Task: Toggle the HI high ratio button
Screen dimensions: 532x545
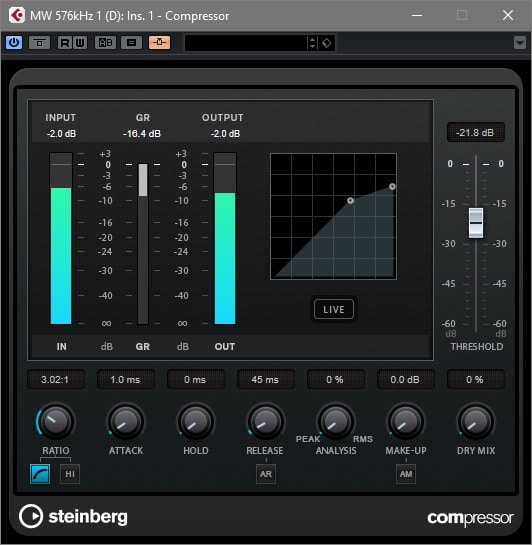Action: [70, 474]
